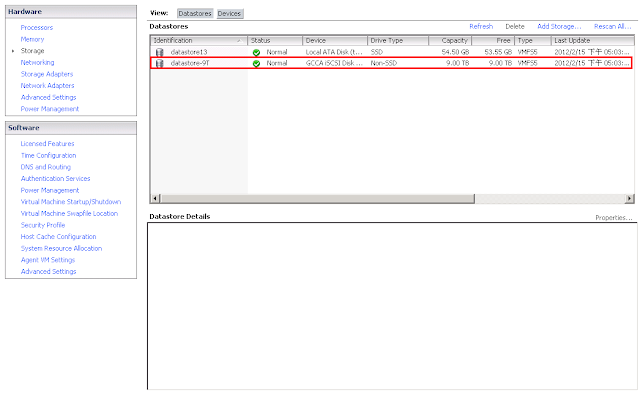Open System Resource Allocation page
Screen dimensions: 640x395
tap(61, 249)
